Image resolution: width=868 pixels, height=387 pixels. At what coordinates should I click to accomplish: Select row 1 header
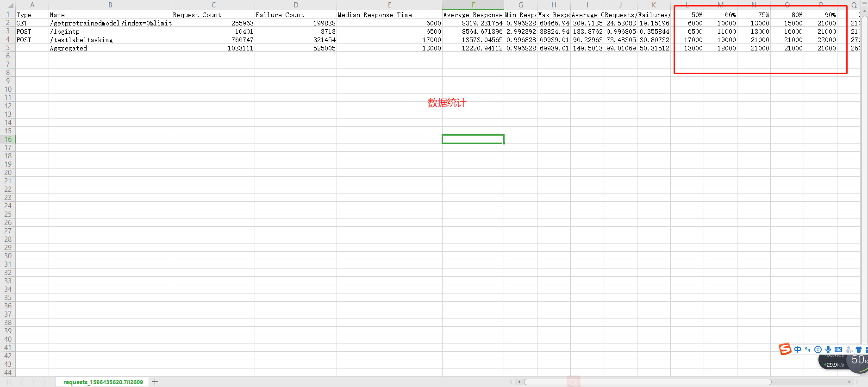tap(8, 14)
